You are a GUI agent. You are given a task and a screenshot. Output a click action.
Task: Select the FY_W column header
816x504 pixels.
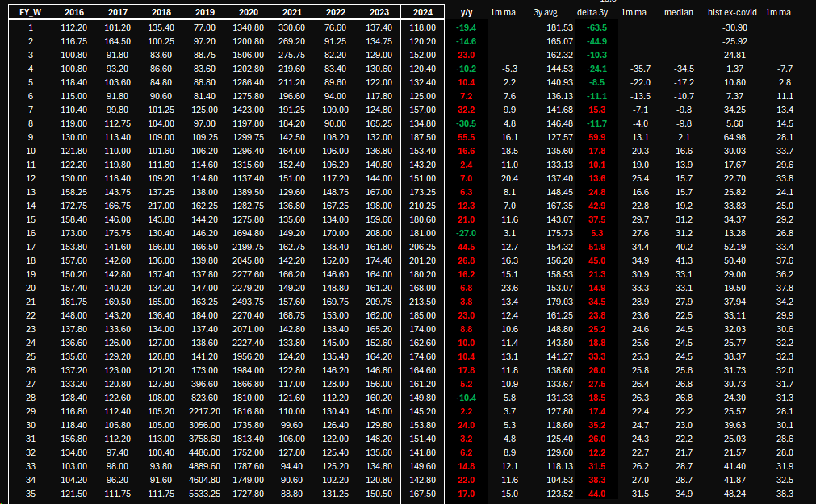(x=30, y=12)
